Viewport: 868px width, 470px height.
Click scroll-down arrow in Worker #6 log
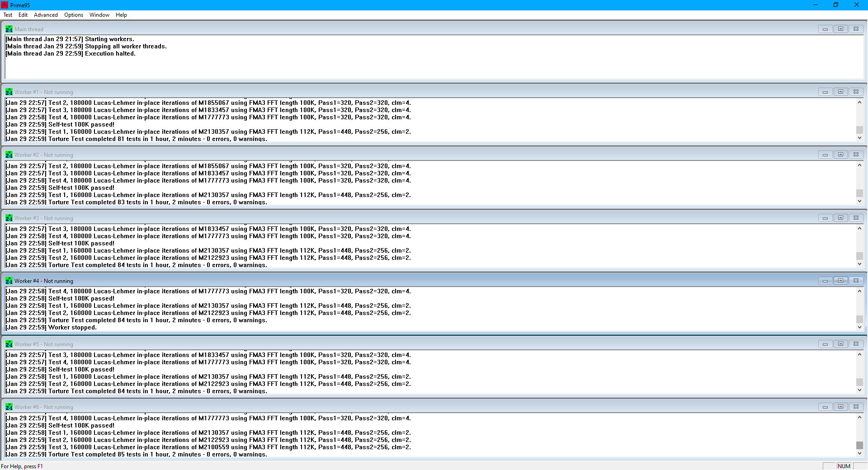(x=859, y=453)
